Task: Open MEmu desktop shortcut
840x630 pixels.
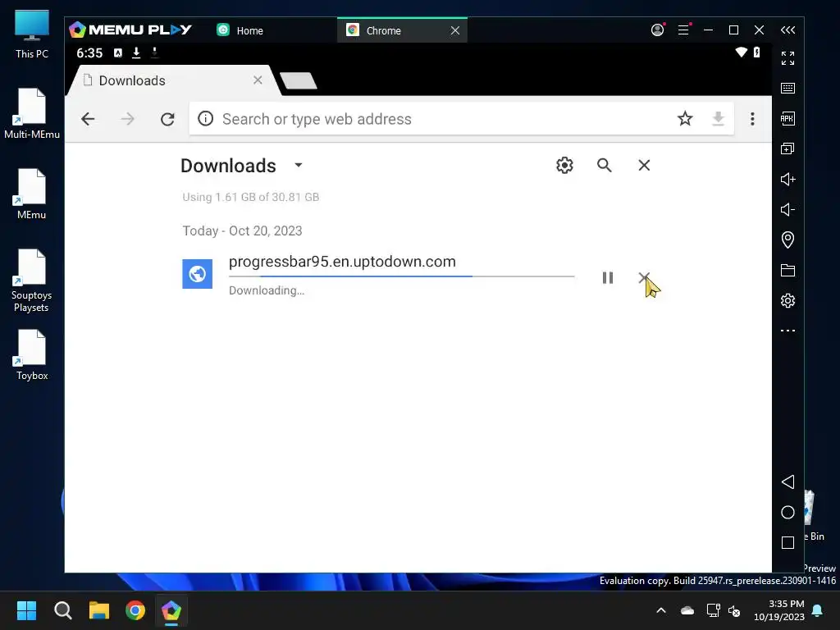Action: pyautogui.click(x=32, y=194)
